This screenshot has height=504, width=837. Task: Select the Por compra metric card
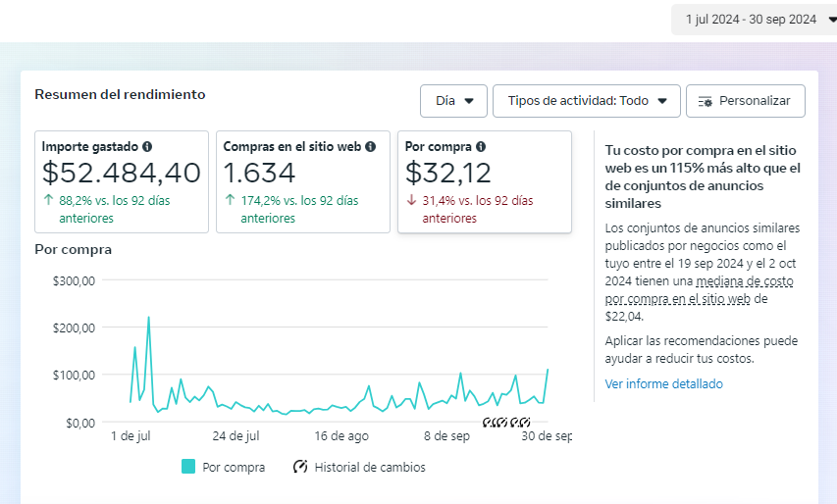click(485, 181)
